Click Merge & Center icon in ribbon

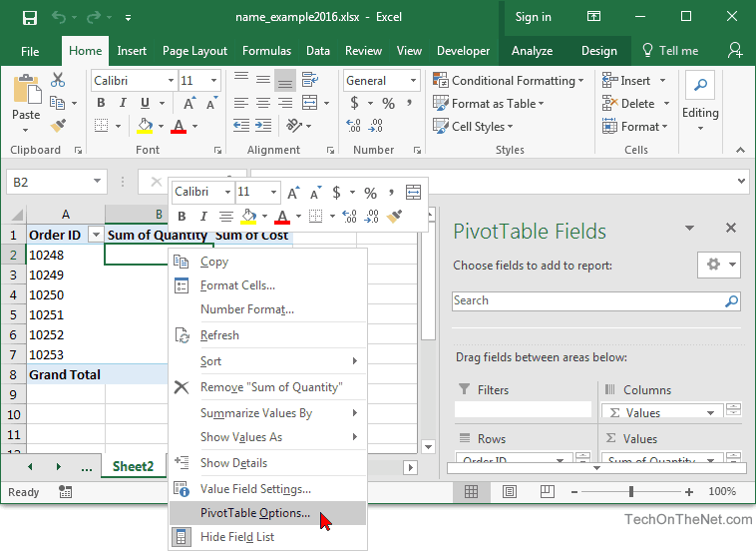click(x=309, y=103)
